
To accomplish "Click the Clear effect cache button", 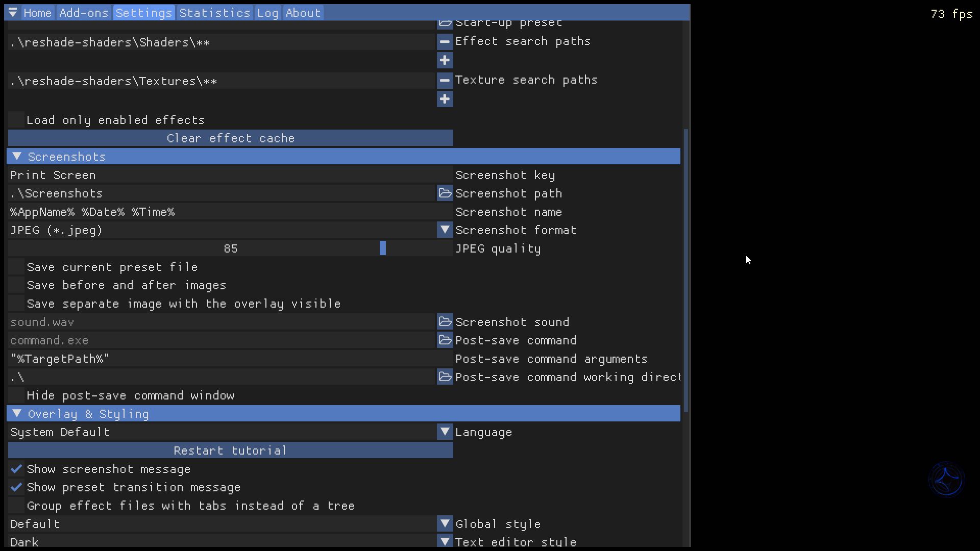I will tap(231, 138).
